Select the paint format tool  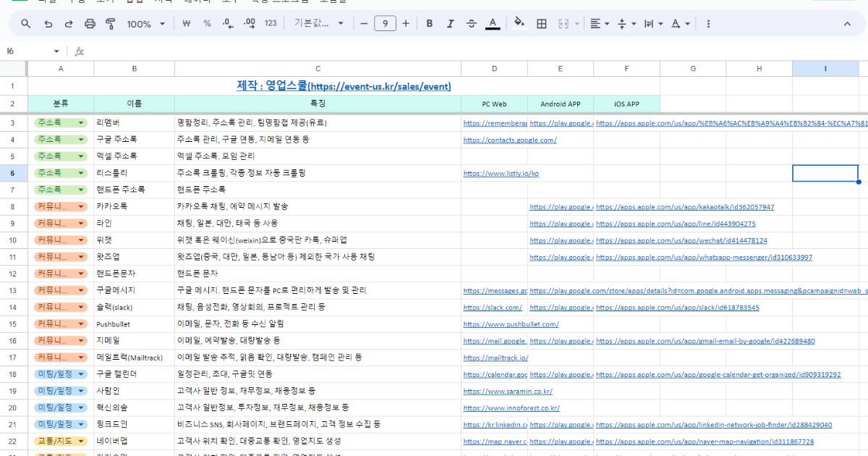click(x=110, y=23)
